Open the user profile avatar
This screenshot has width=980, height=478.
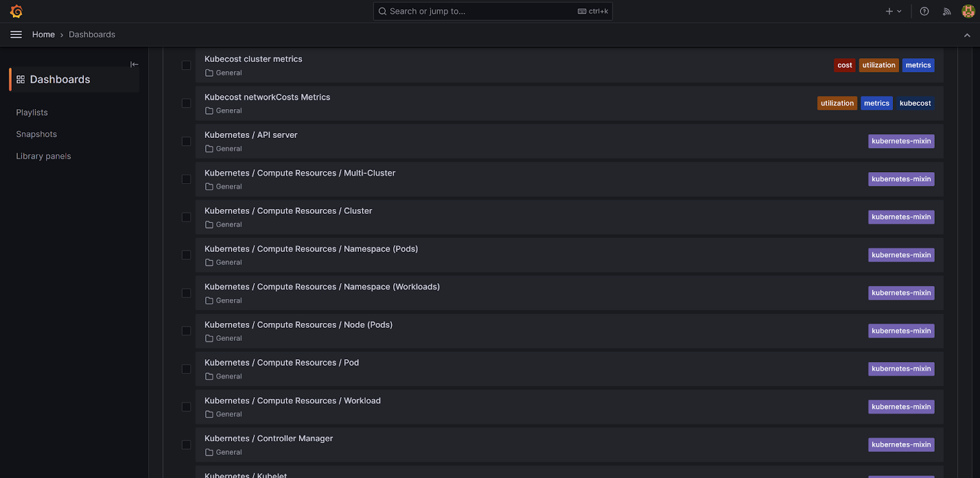tap(968, 11)
